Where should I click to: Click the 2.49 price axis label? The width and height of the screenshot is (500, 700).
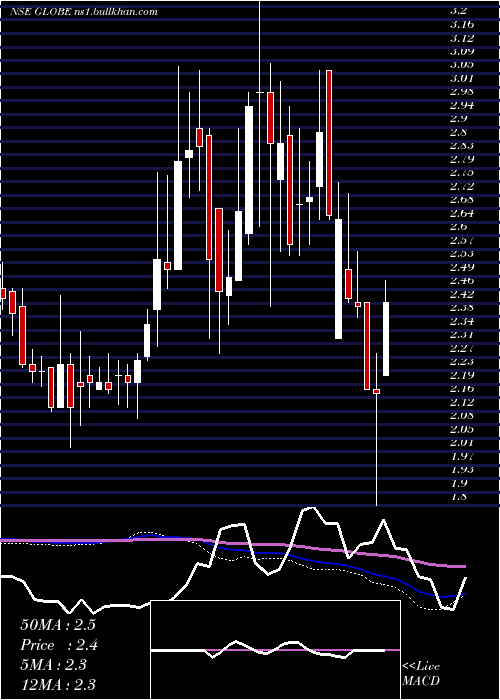point(462,267)
